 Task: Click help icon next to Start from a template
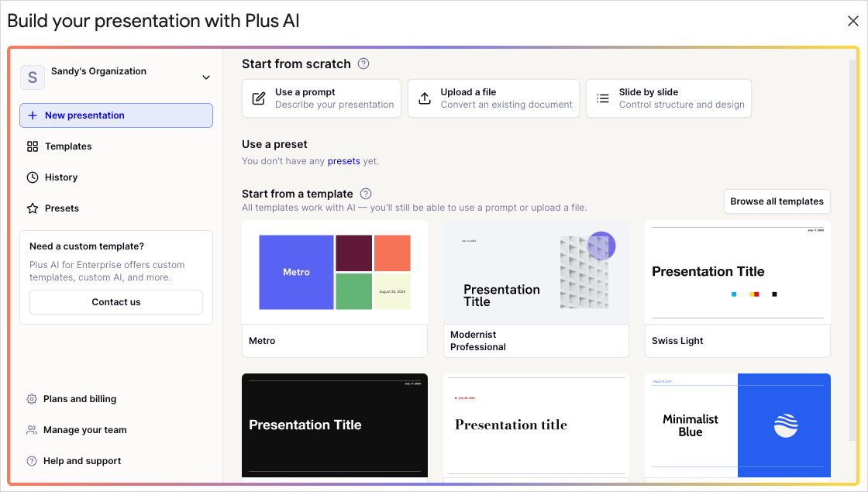[366, 194]
